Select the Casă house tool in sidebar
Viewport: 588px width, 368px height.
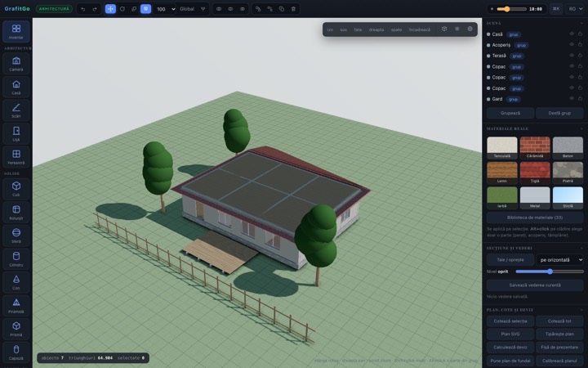coord(16,87)
